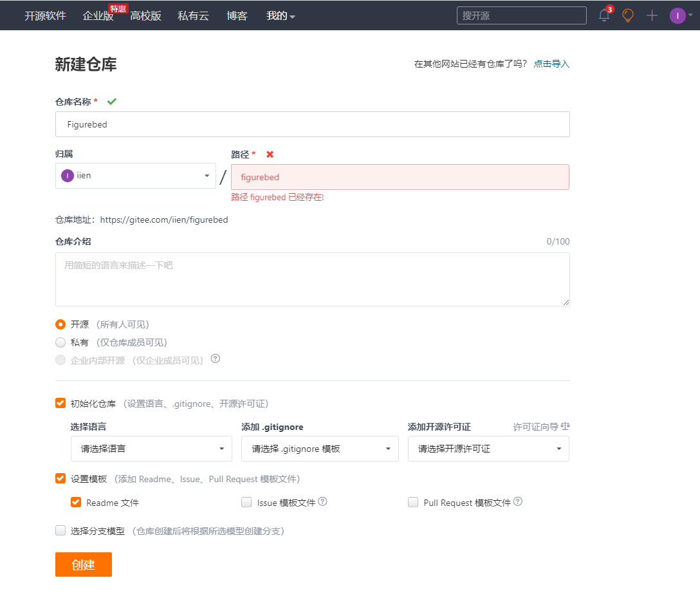Click the 仓库名称 input field Figurebed
The height and width of the screenshot is (598, 700).
coord(313,124)
